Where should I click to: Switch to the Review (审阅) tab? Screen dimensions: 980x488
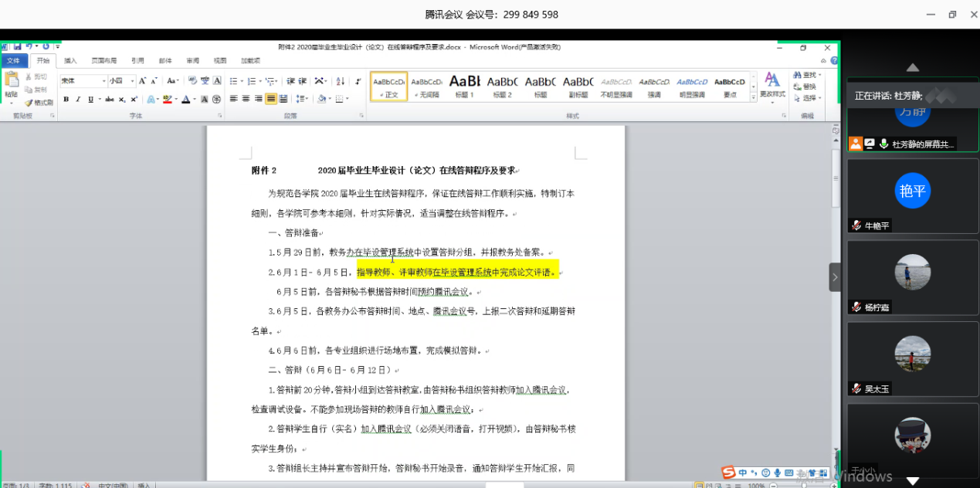(192, 60)
